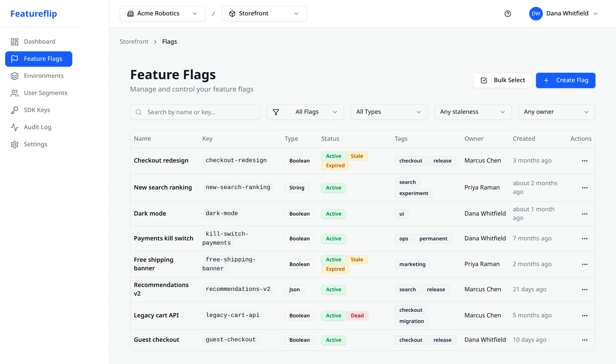Image resolution: width=616 pixels, height=364 pixels.
Task: Click the Create Flag button
Action: 566,80
